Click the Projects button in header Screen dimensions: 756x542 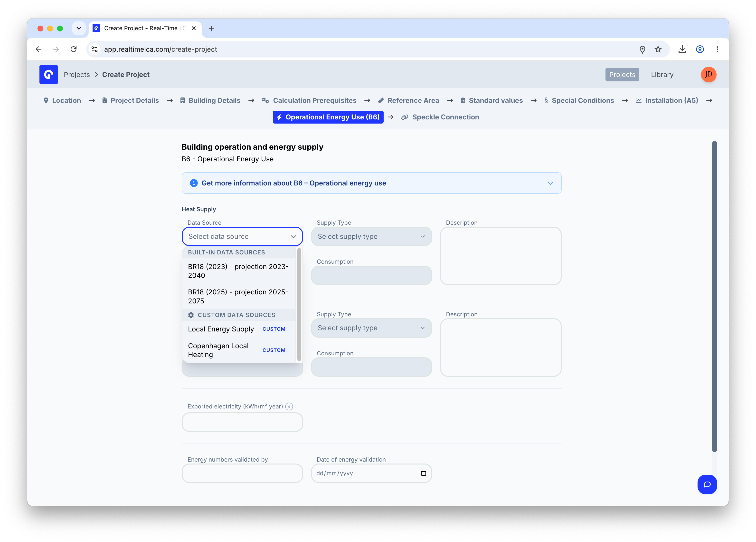pyautogui.click(x=622, y=74)
